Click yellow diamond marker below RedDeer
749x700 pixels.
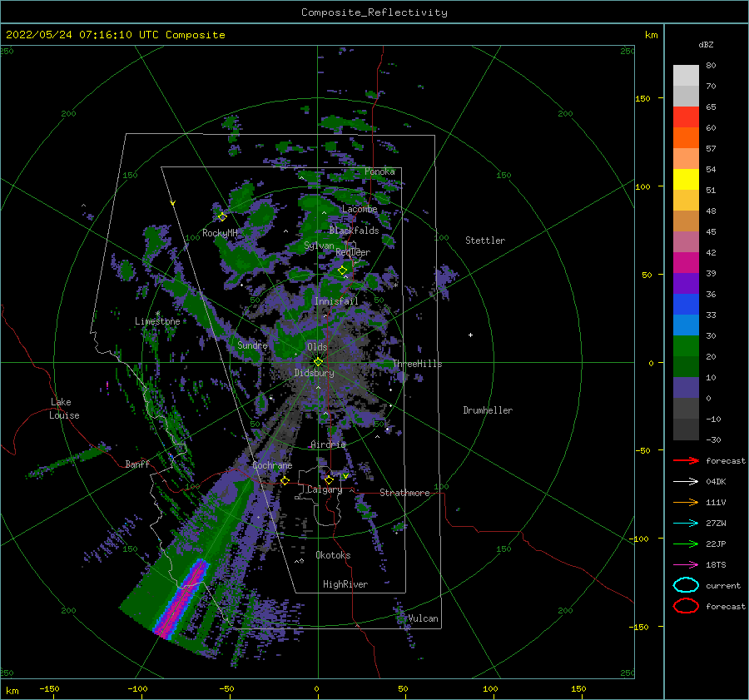[343, 271]
